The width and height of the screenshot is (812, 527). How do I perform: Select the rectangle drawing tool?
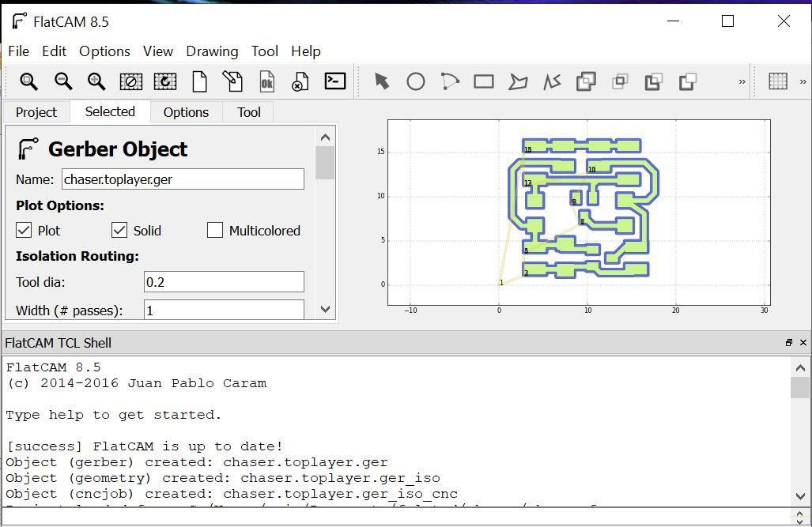(x=484, y=81)
